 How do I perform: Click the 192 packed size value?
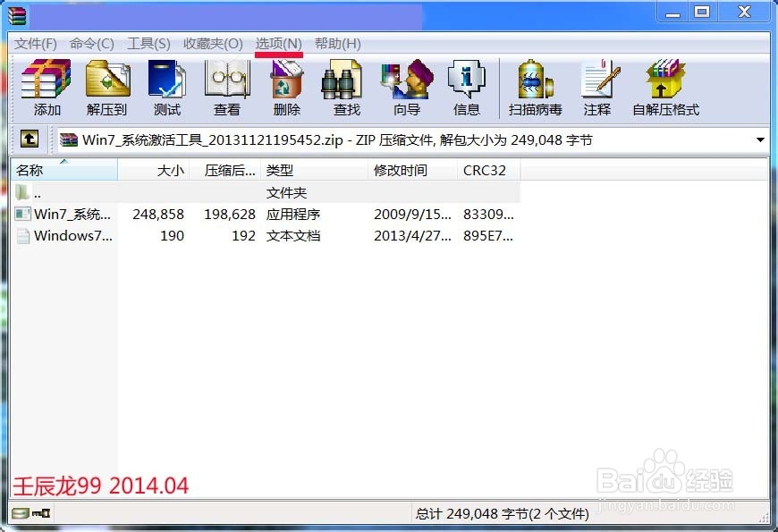click(243, 236)
